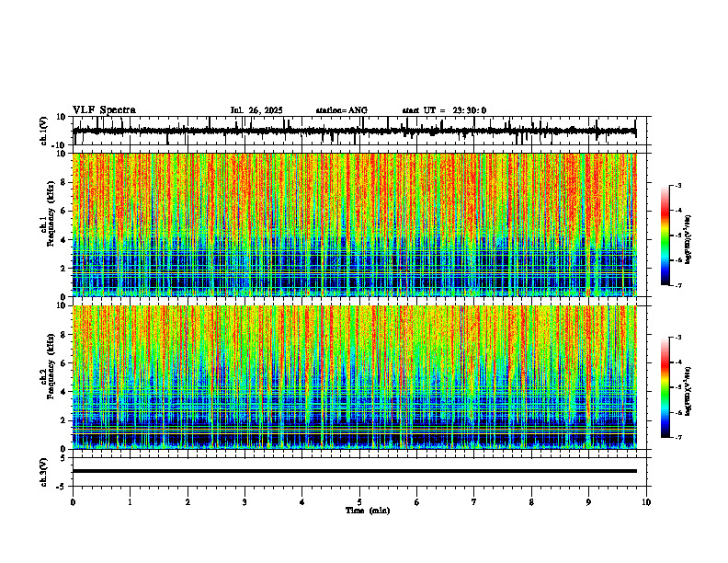This screenshot has width=728, height=563.
Task: Click the ch.1 spectrogram color scale bar
Action: (665, 236)
